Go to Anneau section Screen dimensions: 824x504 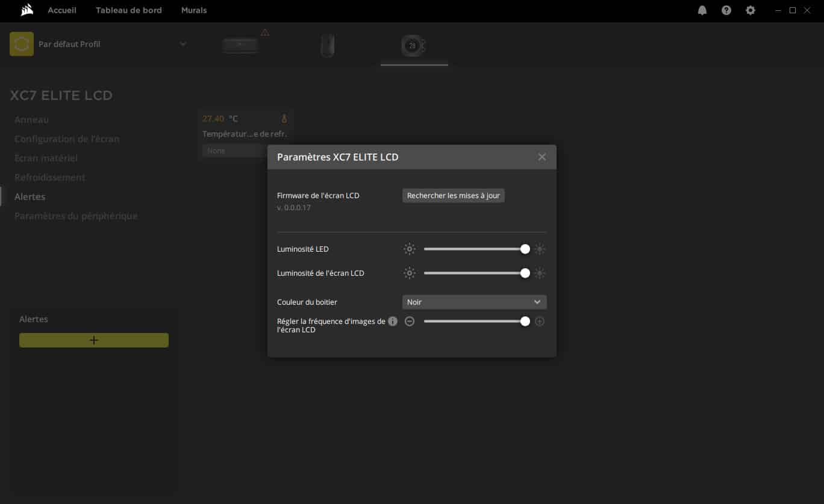click(x=31, y=120)
